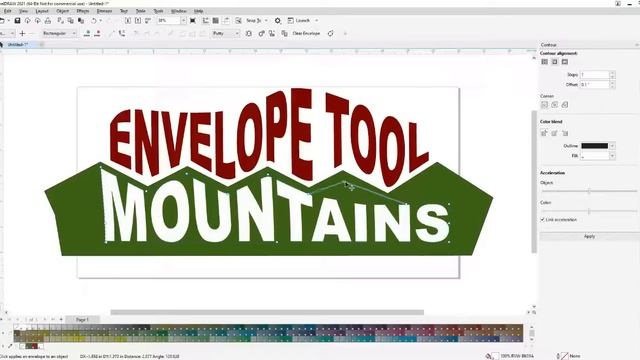Screen dimensions: 640x360
Task: Click the Import cloud icon
Action: tap(27, 20)
